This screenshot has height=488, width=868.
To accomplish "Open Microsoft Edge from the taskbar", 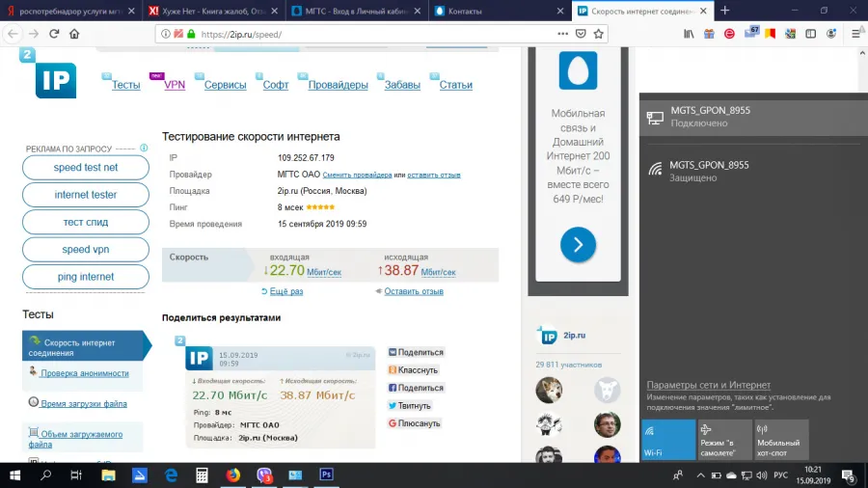I will [x=171, y=475].
